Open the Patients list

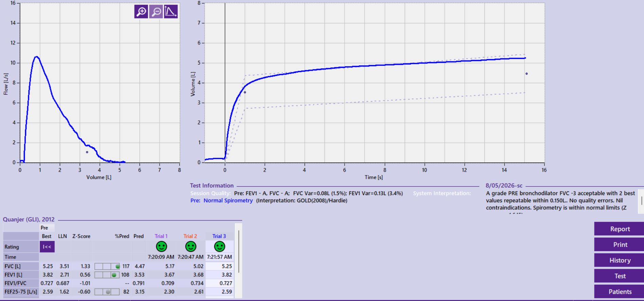(620, 291)
